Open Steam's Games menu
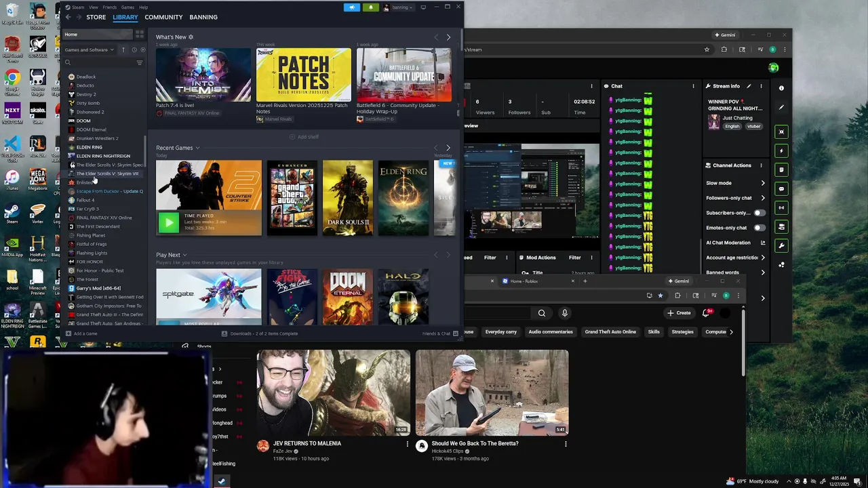The image size is (868, 488). click(x=127, y=7)
